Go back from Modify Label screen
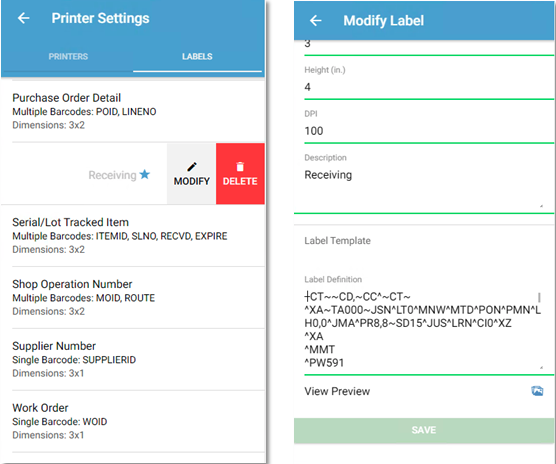 (316, 21)
